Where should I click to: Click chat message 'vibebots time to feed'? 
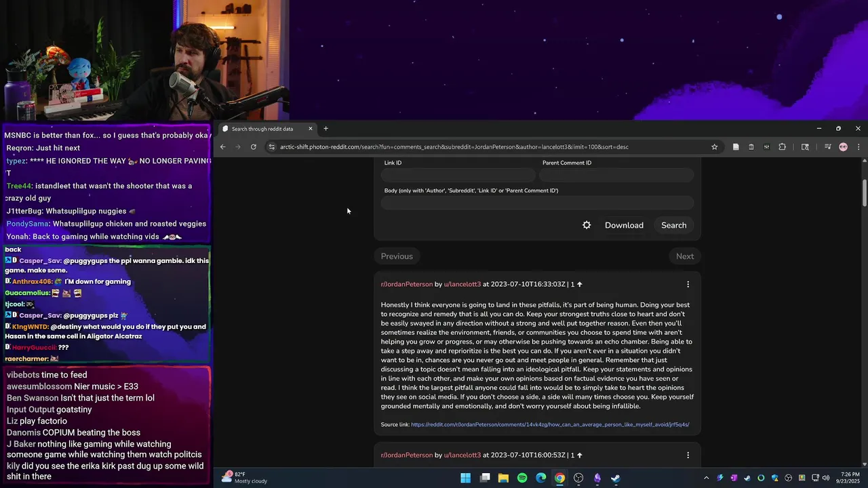click(47, 375)
